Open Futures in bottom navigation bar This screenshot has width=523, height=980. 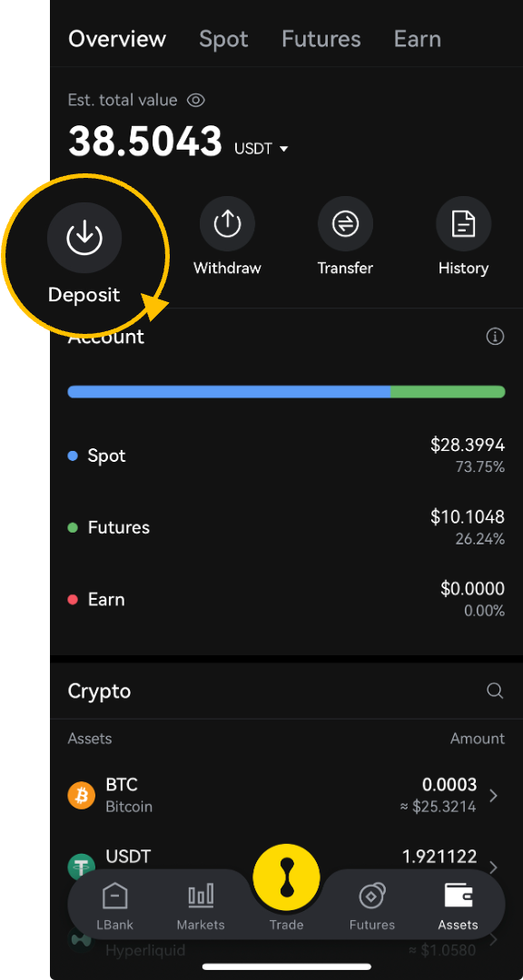click(x=371, y=906)
